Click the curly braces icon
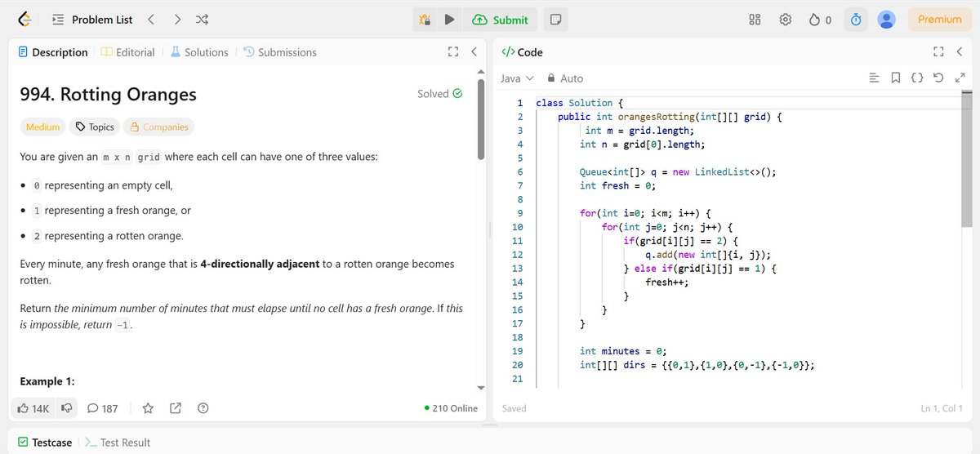Viewport: 980px width, 454px height. [x=917, y=78]
